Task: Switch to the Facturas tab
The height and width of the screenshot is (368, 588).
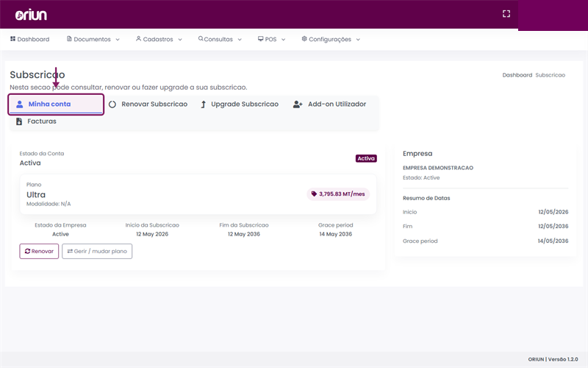Action: click(36, 121)
